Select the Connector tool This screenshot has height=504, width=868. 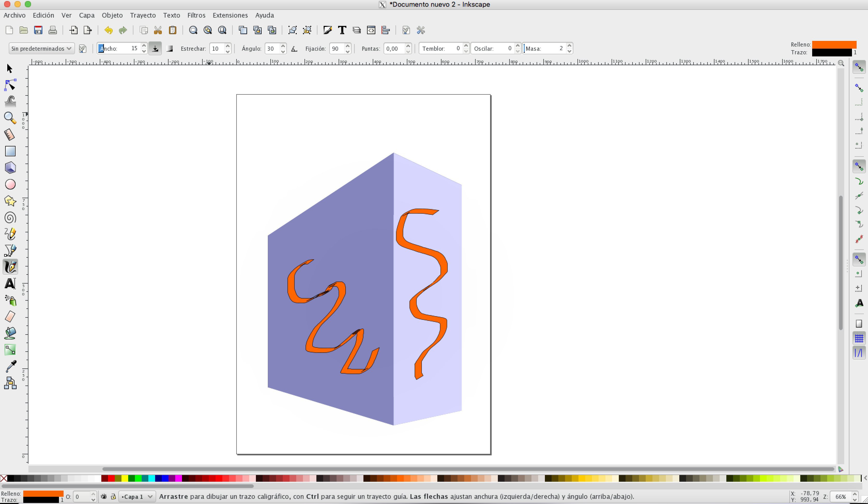click(10, 383)
